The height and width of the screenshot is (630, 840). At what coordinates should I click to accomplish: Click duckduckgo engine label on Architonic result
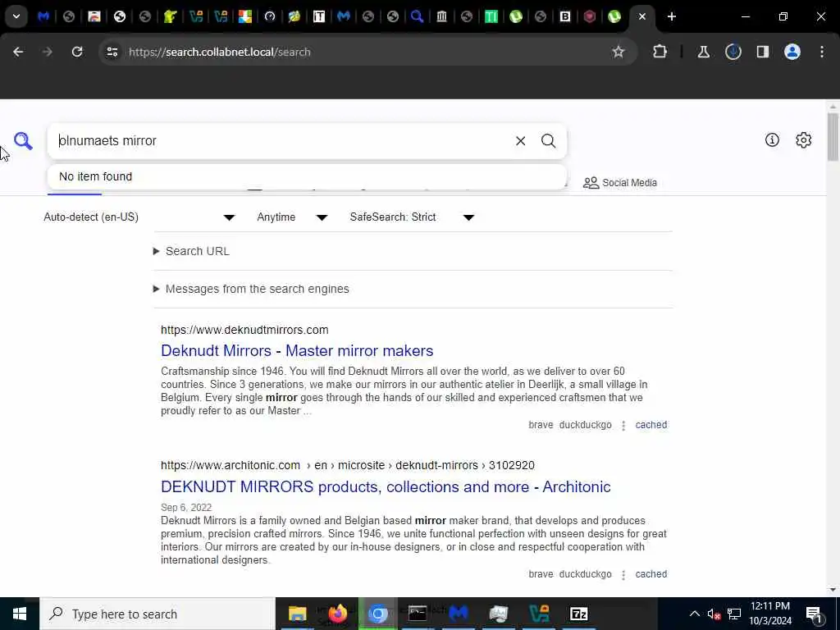pyautogui.click(x=585, y=573)
